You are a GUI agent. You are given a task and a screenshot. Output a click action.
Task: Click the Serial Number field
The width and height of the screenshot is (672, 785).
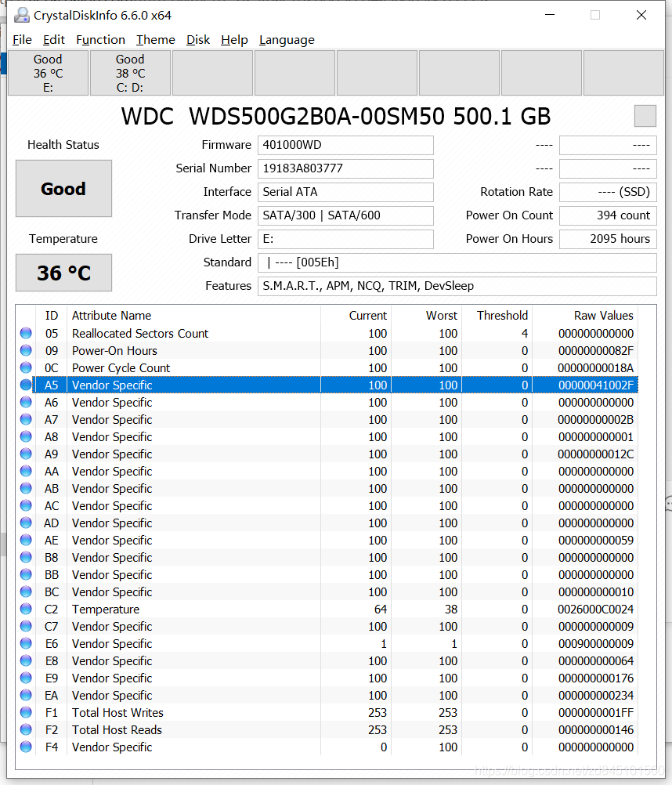[345, 168]
